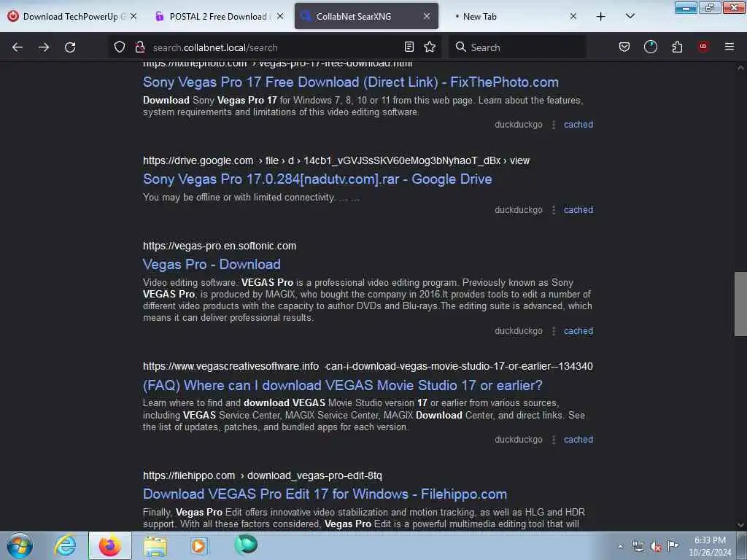Open the green round app icon on taskbar
The width and height of the screenshot is (747, 560).
point(246,545)
